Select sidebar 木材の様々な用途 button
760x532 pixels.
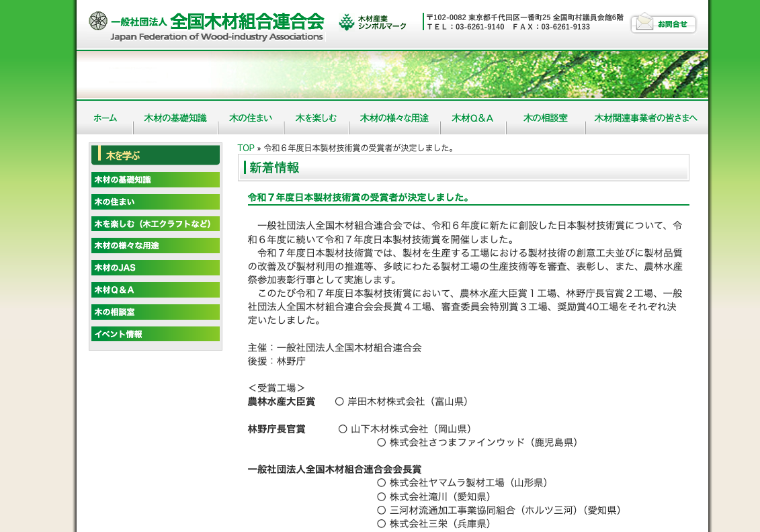coord(155,246)
